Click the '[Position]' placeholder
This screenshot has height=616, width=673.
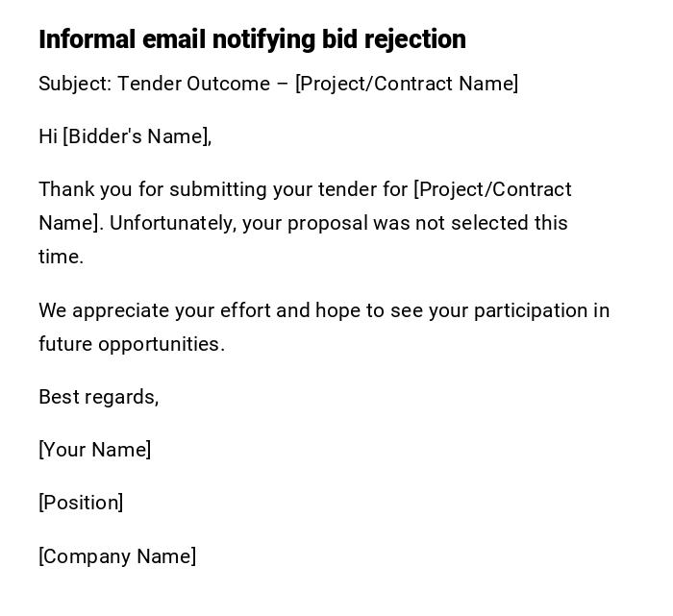[x=81, y=503]
